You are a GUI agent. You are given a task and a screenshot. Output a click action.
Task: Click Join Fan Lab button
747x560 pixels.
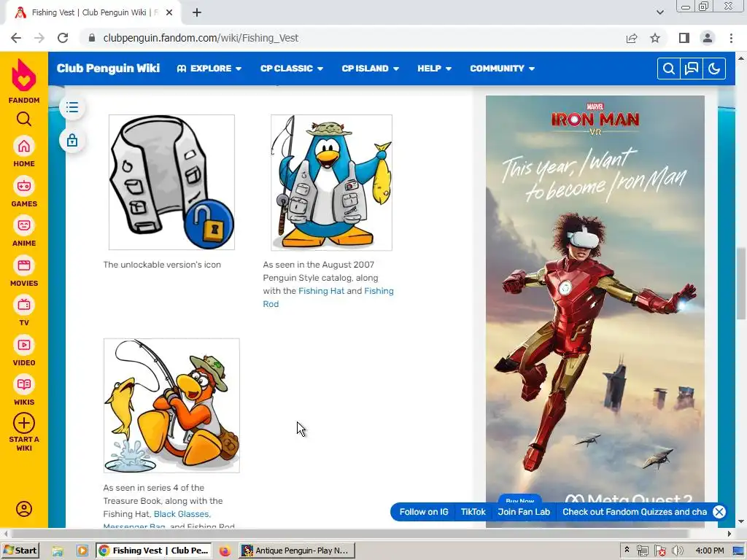pyautogui.click(x=524, y=512)
